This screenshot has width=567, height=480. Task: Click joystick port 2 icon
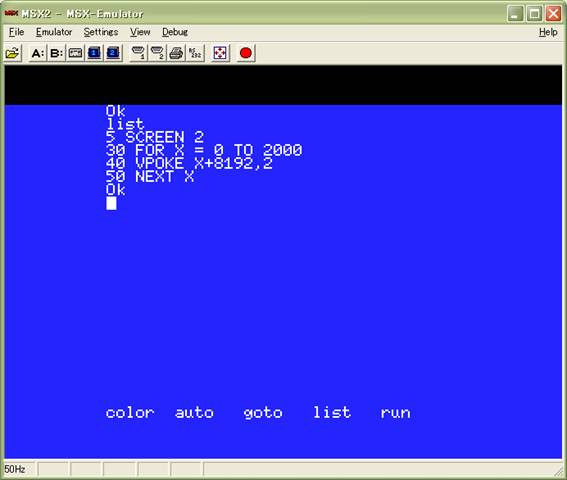(157, 53)
